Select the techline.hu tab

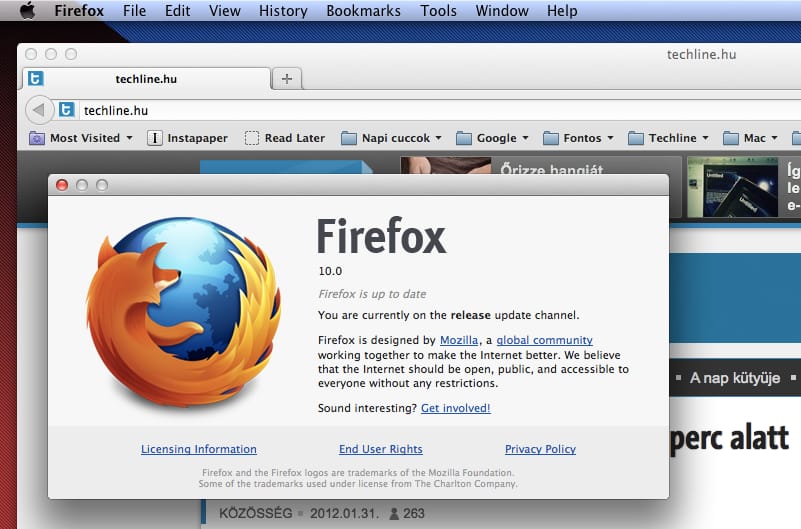pyautogui.click(x=147, y=79)
